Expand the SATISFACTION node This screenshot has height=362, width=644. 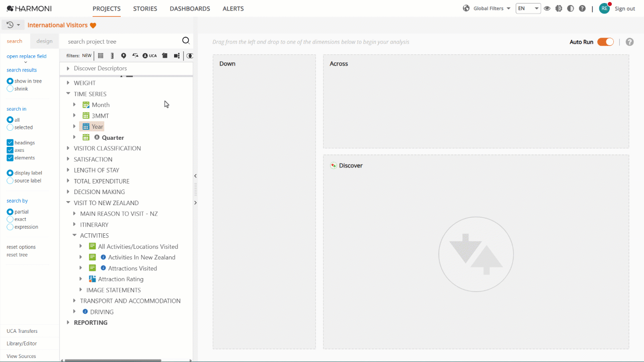click(68, 159)
